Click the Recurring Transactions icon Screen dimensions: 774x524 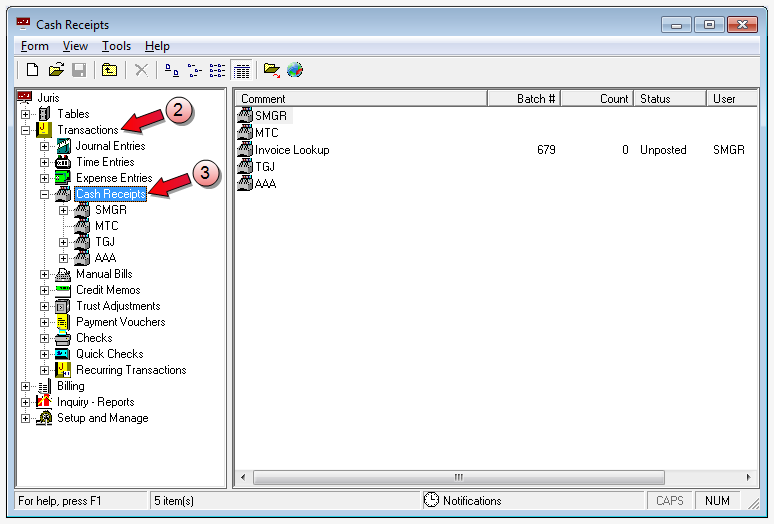[63, 370]
